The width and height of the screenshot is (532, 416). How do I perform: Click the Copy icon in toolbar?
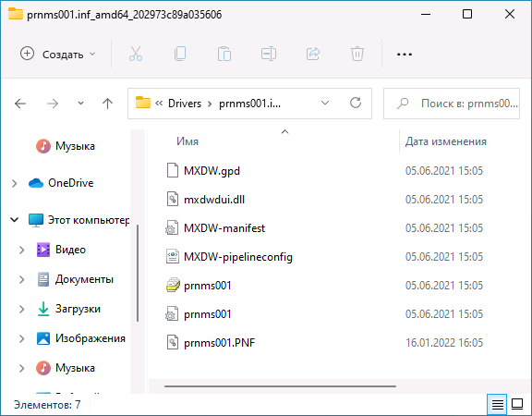point(180,54)
